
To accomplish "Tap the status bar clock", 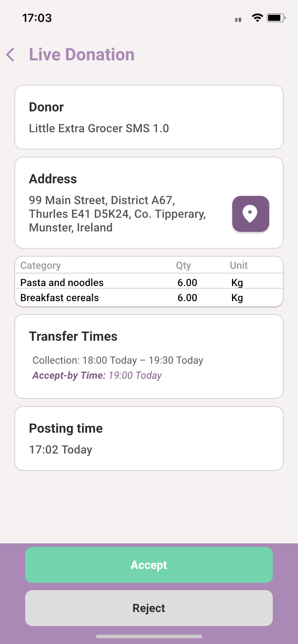I will coord(37,18).
